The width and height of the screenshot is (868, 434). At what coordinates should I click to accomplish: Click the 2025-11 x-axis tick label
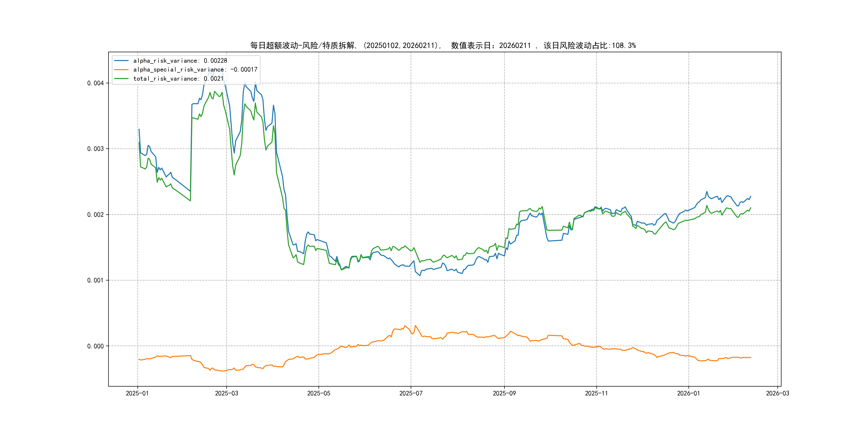point(596,393)
